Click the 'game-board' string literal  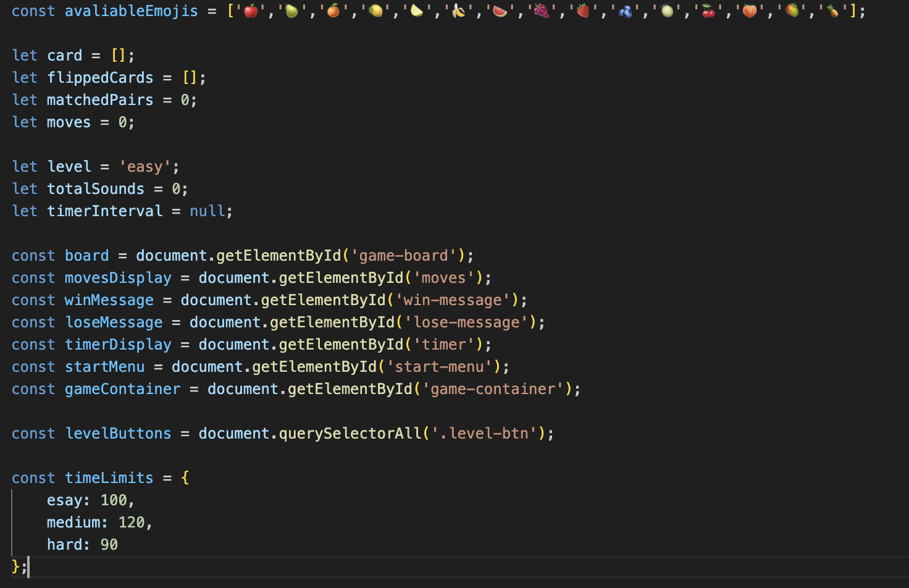403,256
